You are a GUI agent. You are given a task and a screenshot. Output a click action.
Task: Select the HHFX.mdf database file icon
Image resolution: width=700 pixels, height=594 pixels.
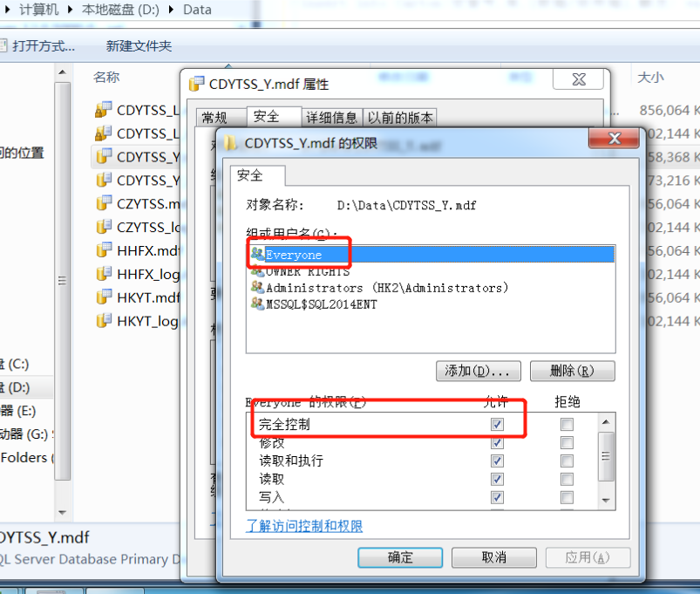tap(104, 250)
